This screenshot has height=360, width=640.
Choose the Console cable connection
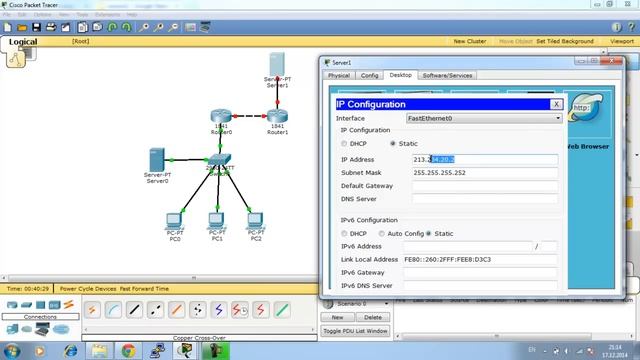[113, 310]
